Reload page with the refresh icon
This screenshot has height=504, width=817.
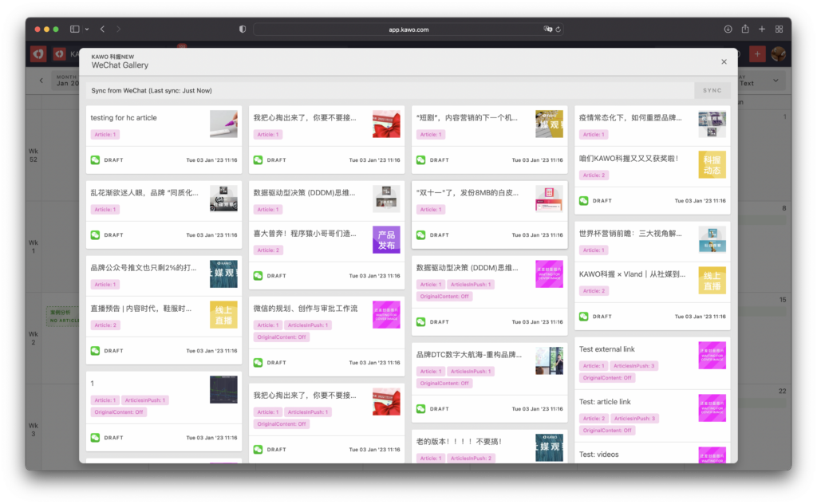click(x=558, y=30)
